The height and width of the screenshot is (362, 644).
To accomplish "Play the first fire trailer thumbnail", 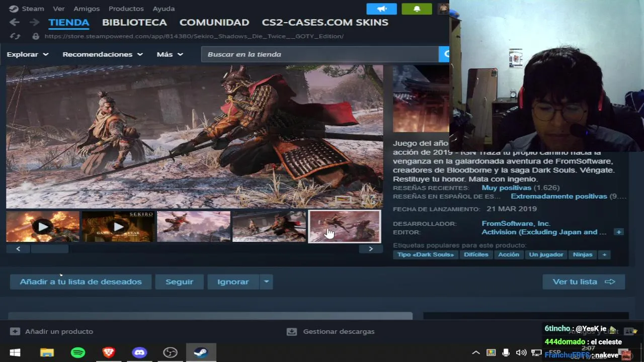I will pos(43,227).
